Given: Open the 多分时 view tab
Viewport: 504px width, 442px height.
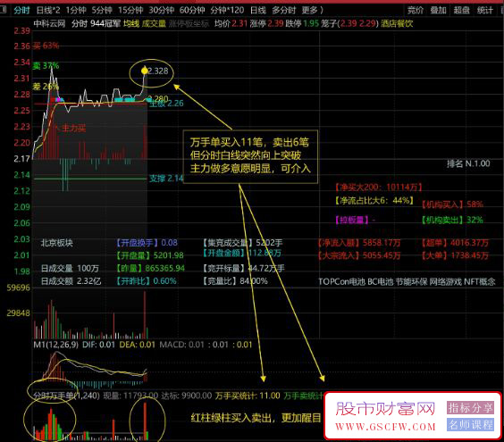Looking at the screenshot, I should point(284,11).
